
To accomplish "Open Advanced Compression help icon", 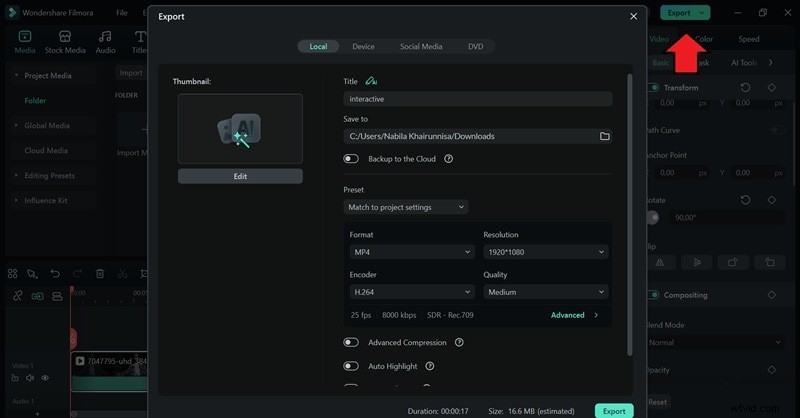I will pos(459,342).
